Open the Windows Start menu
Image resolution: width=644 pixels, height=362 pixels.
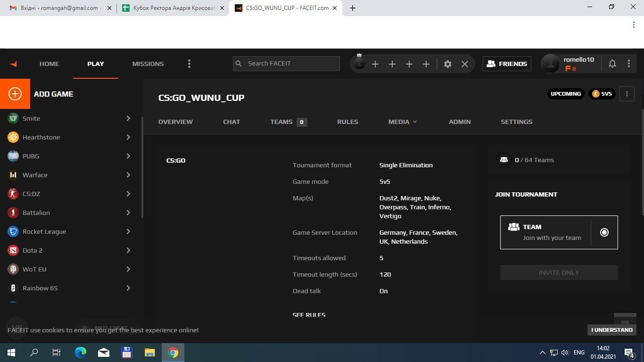coord(11,352)
